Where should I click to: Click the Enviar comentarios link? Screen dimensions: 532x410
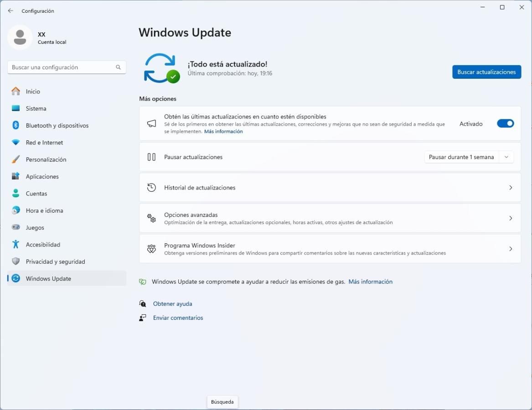click(178, 318)
